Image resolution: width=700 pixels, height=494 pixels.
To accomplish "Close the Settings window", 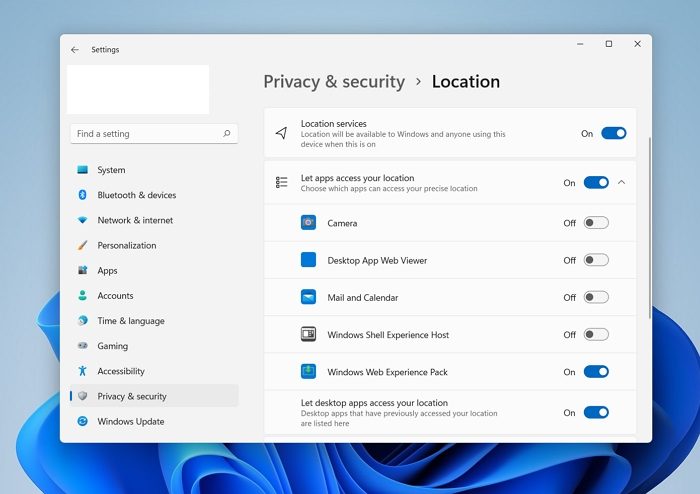I will click(638, 44).
